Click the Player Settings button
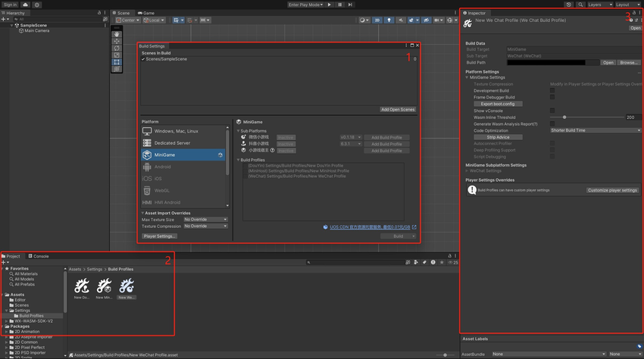 point(160,236)
